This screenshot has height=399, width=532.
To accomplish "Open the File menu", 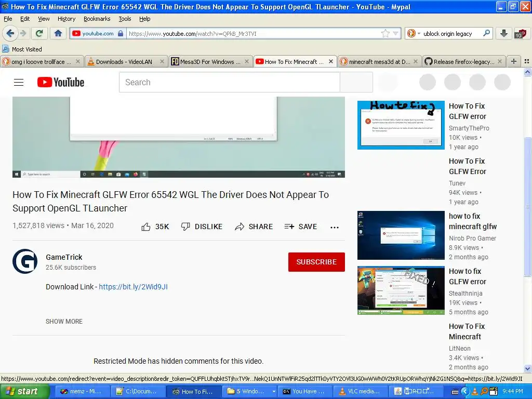I will click(x=8, y=19).
